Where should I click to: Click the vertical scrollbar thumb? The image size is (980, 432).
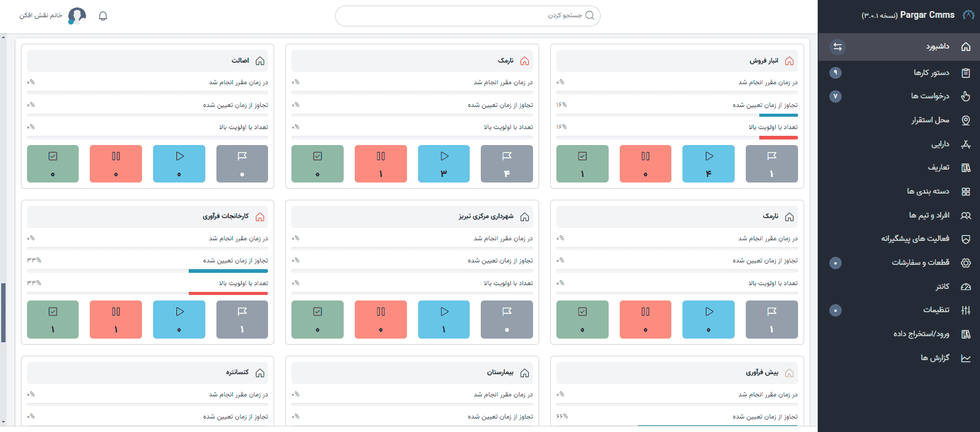pyautogui.click(x=3, y=312)
